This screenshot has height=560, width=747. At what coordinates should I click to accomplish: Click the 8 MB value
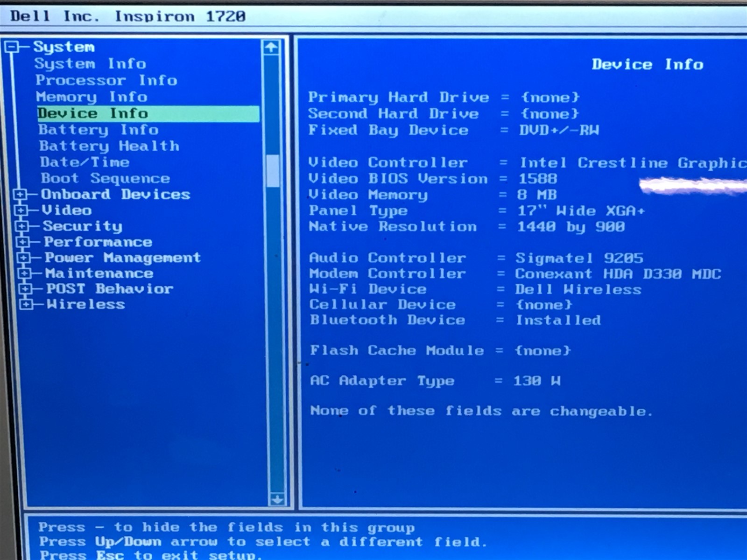coord(537,195)
